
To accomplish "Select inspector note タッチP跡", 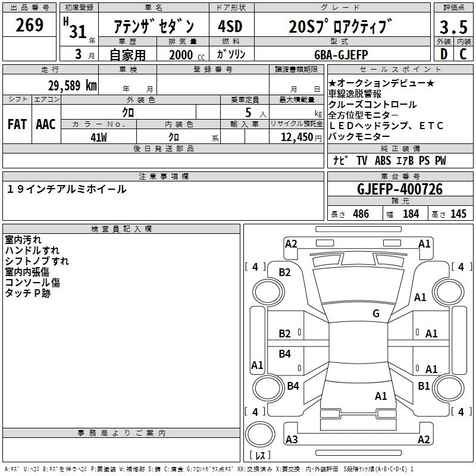I will tap(27, 293).
